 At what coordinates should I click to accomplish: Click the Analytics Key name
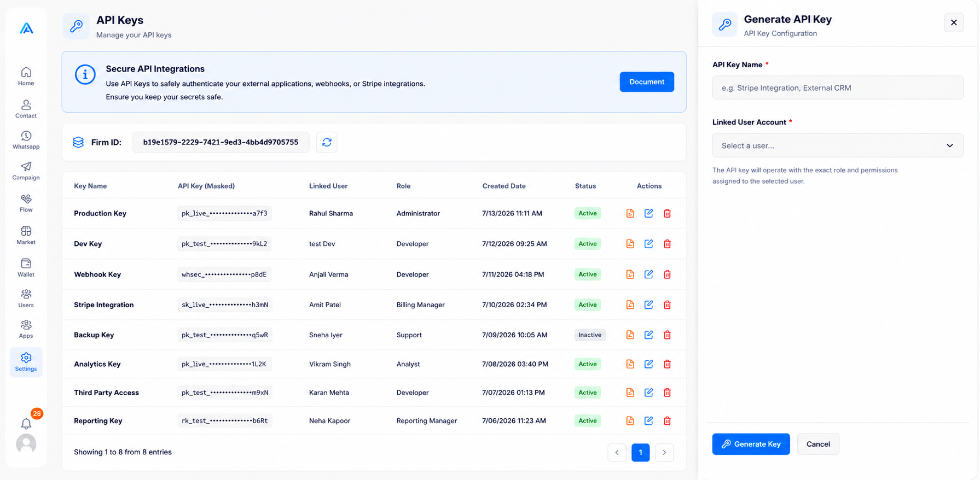(97, 364)
